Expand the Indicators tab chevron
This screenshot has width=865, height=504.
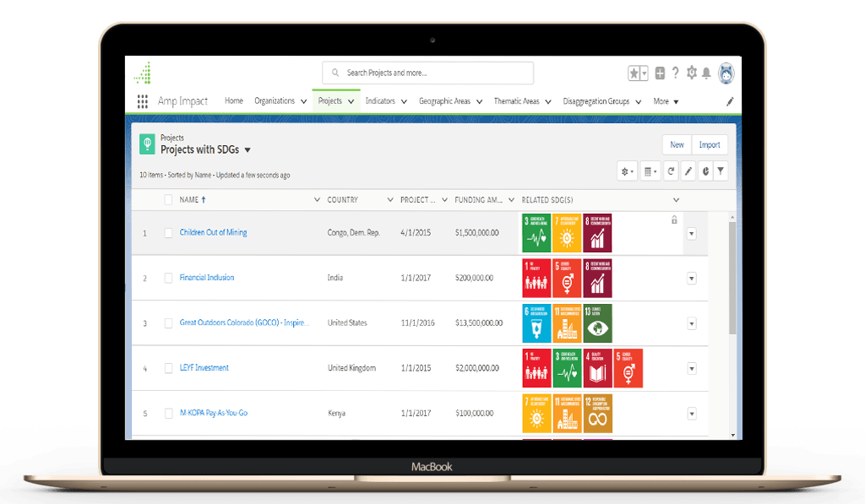[x=404, y=101]
